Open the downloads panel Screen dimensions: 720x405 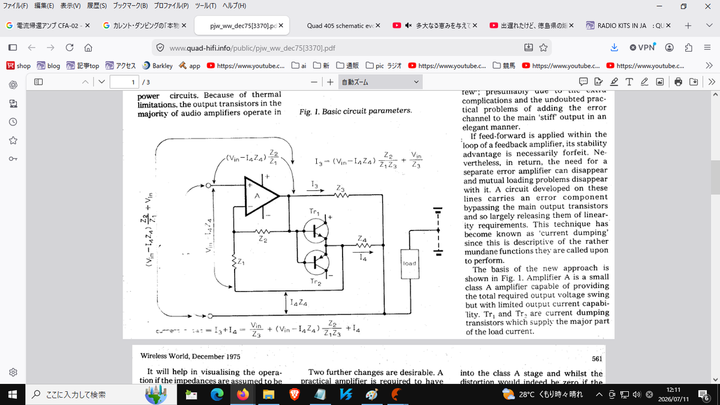coord(614,48)
